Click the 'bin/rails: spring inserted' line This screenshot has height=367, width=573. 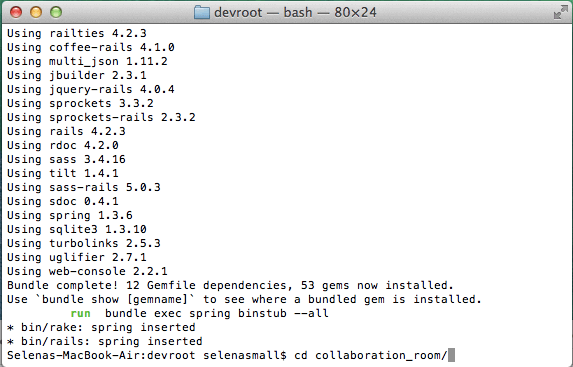[105, 341]
